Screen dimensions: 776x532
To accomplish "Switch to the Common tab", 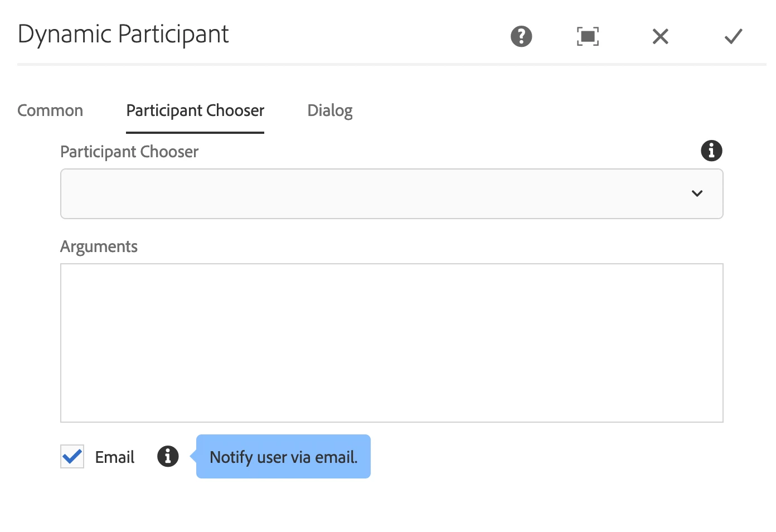I will pyautogui.click(x=50, y=110).
